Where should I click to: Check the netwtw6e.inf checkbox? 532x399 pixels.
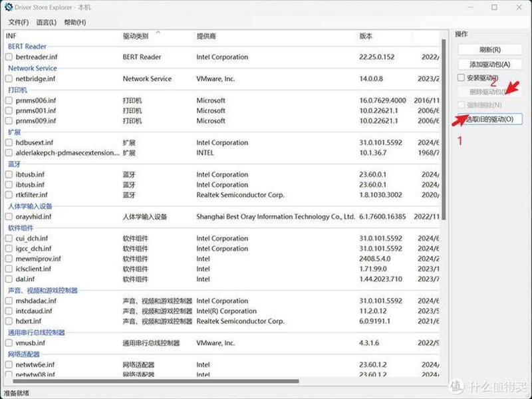click(9, 364)
